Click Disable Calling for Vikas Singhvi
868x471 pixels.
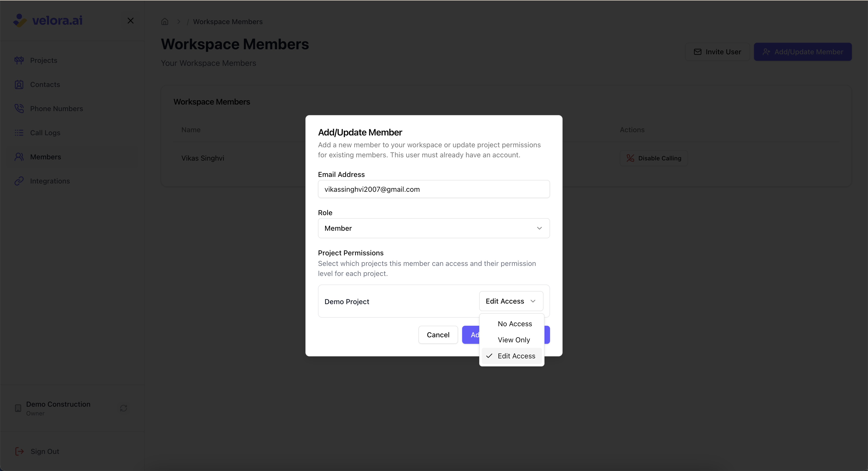coord(653,158)
